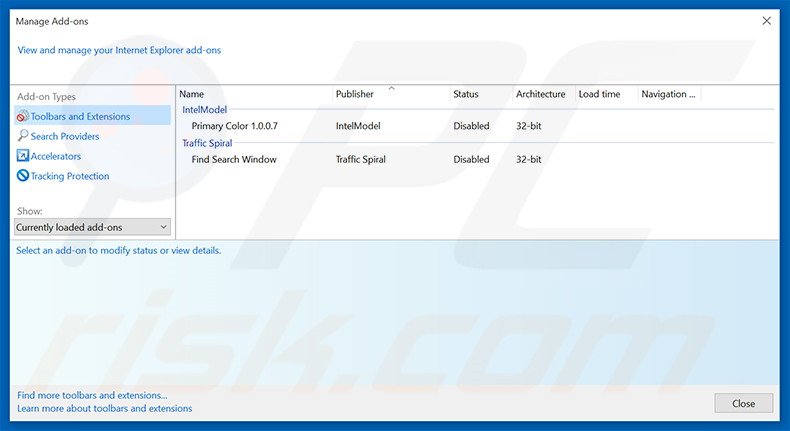Click the Accelerators icon
Screen dimensions: 790x431
tap(23, 156)
